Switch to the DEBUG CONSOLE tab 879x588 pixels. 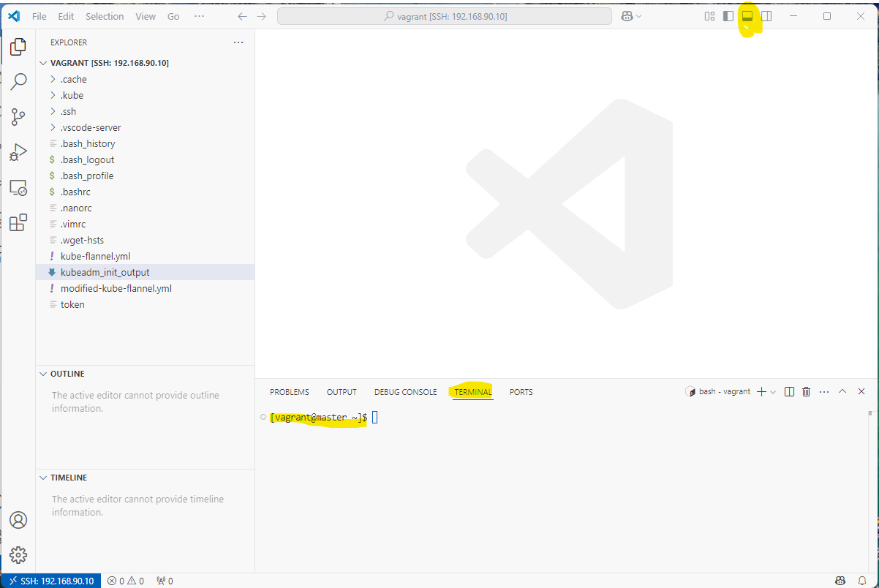(x=406, y=392)
